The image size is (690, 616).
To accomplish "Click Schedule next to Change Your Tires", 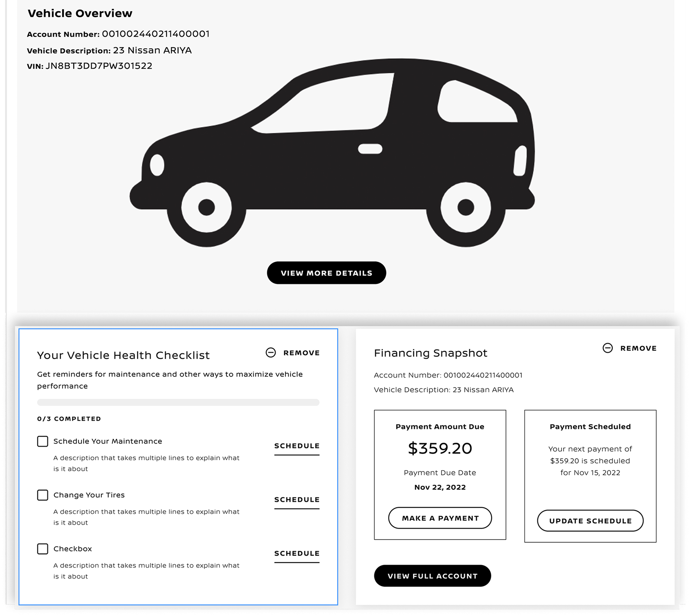I will tap(296, 500).
